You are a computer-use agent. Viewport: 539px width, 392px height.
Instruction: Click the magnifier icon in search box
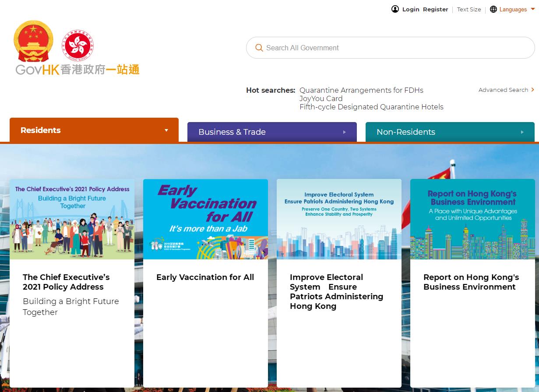tap(259, 48)
